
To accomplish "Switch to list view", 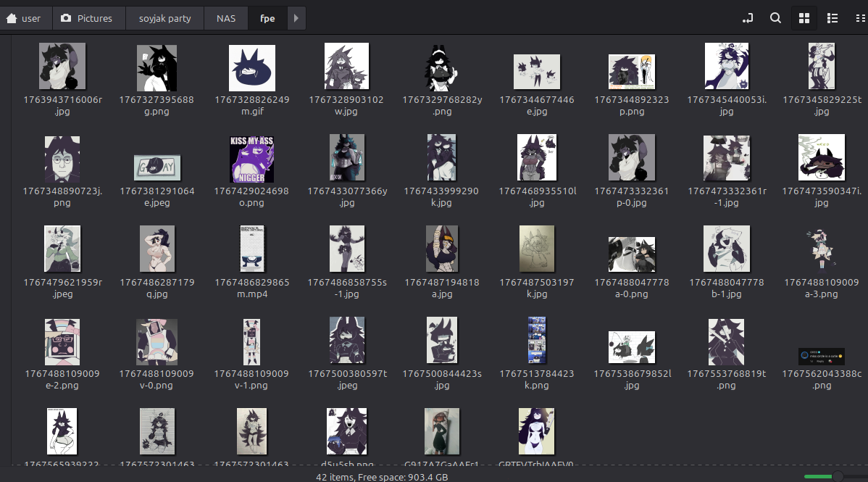I will [832, 18].
